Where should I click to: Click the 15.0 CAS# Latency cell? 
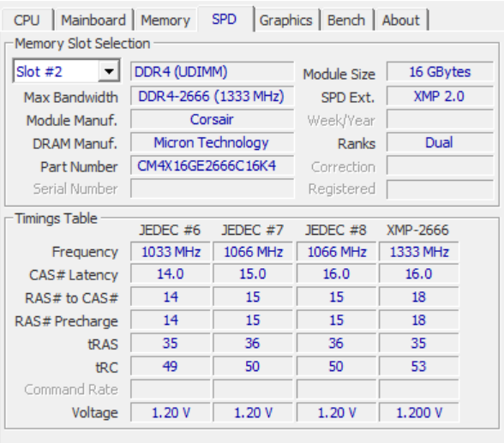[x=253, y=274]
